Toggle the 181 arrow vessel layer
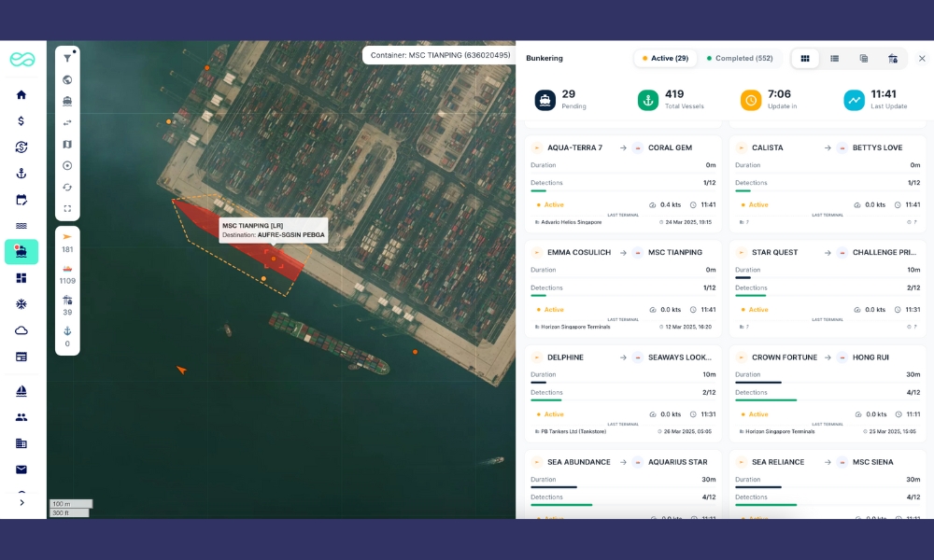 tap(67, 243)
